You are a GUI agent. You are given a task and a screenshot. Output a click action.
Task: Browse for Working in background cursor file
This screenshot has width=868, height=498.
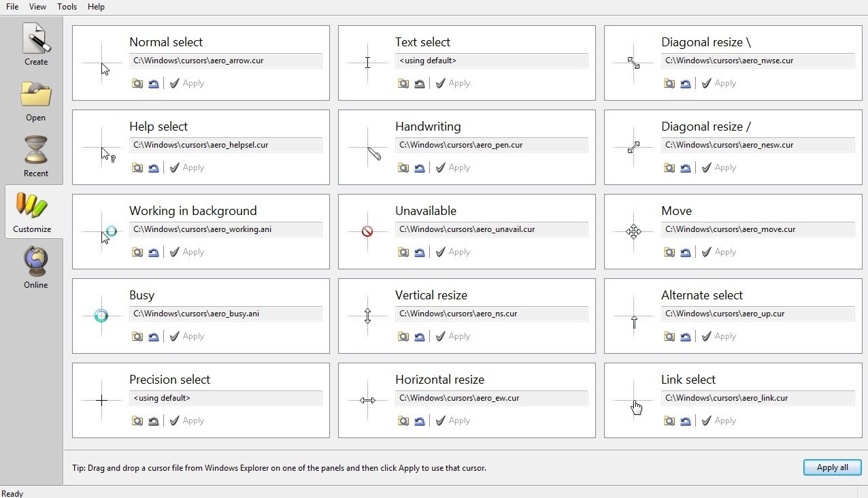137,252
